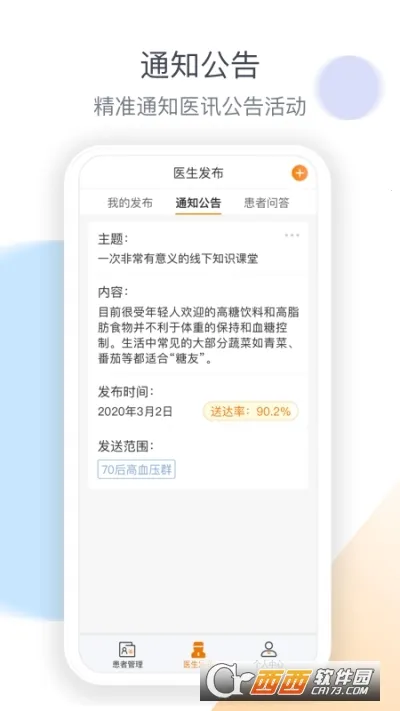Click the publish date 2020年3月2日
The image size is (400, 711).
pos(135,411)
